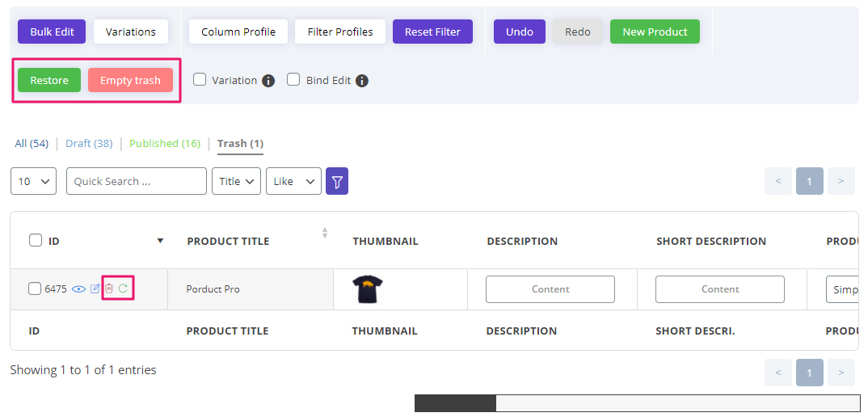Click the SHORT DESCRIPTION column header
This screenshot has height=417, width=868.
pos(711,242)
